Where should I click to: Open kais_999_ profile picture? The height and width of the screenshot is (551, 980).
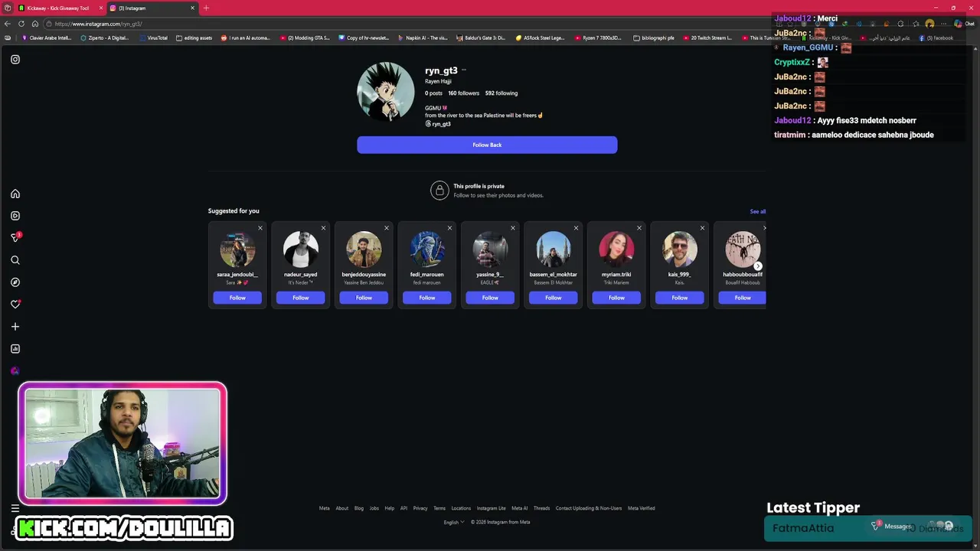(680, 249)
